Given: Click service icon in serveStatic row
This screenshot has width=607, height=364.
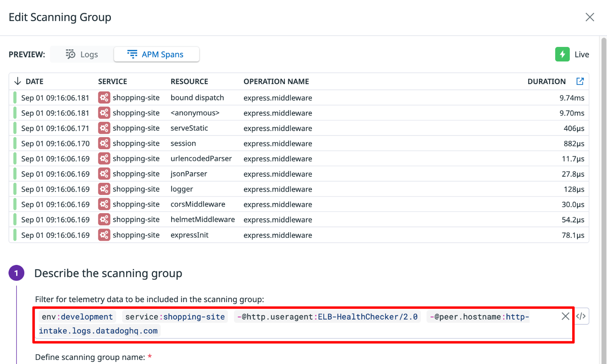Looking at the screenshot, I should pyautogui.click(x=104, y=128).
